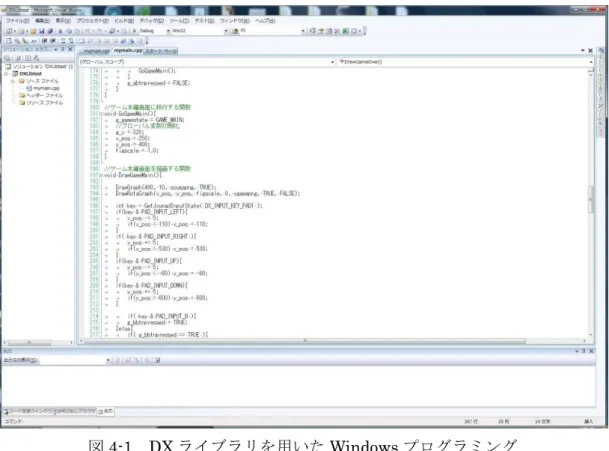The image size is (609, 451).
Task: Switch to the 呼び出しブラウザ tab
Action: (75, 411)
